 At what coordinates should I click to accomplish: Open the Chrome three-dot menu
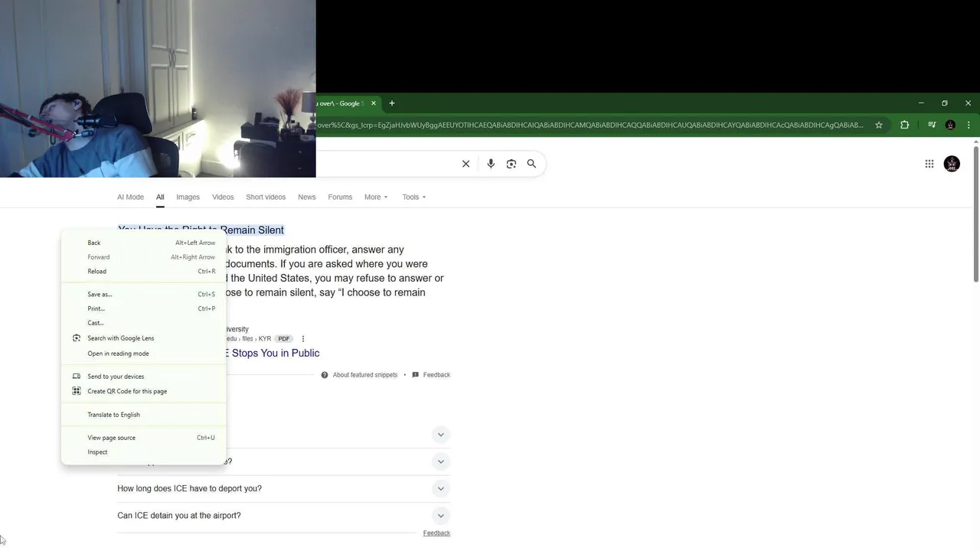click(x=969, y=125)
